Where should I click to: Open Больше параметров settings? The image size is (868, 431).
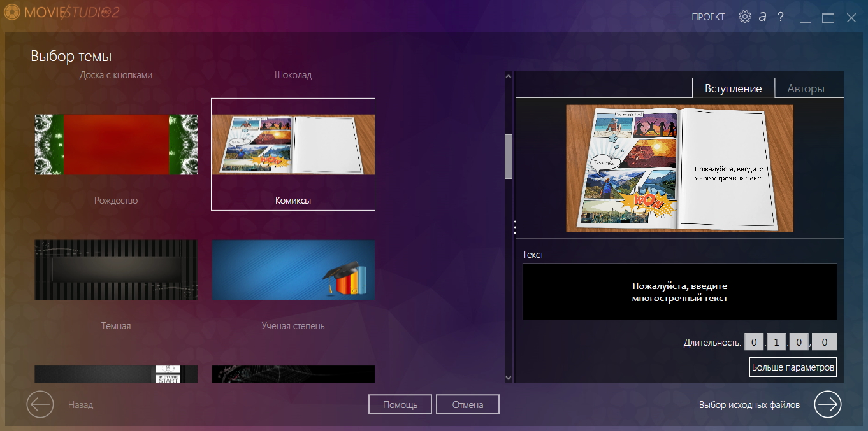[x=793, y=367]
